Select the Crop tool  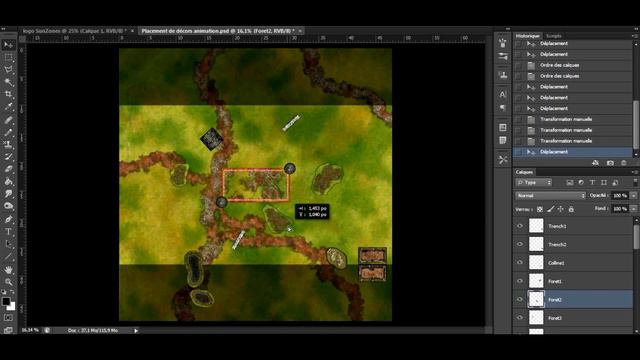[8, 94]
